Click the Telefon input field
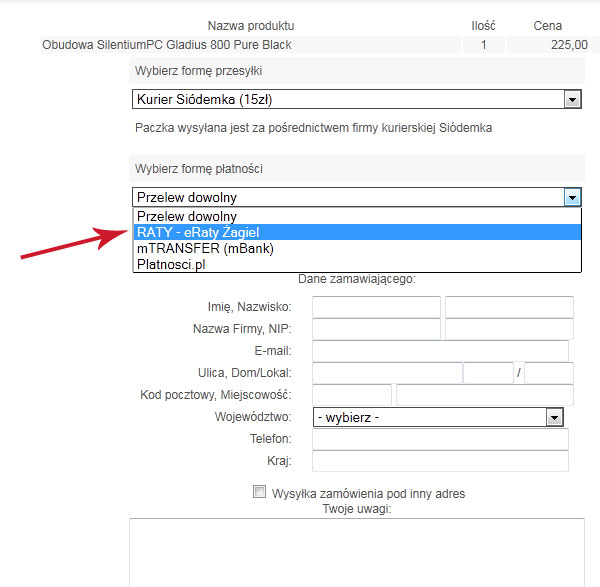Screen dimensions: 600x587 440,439
